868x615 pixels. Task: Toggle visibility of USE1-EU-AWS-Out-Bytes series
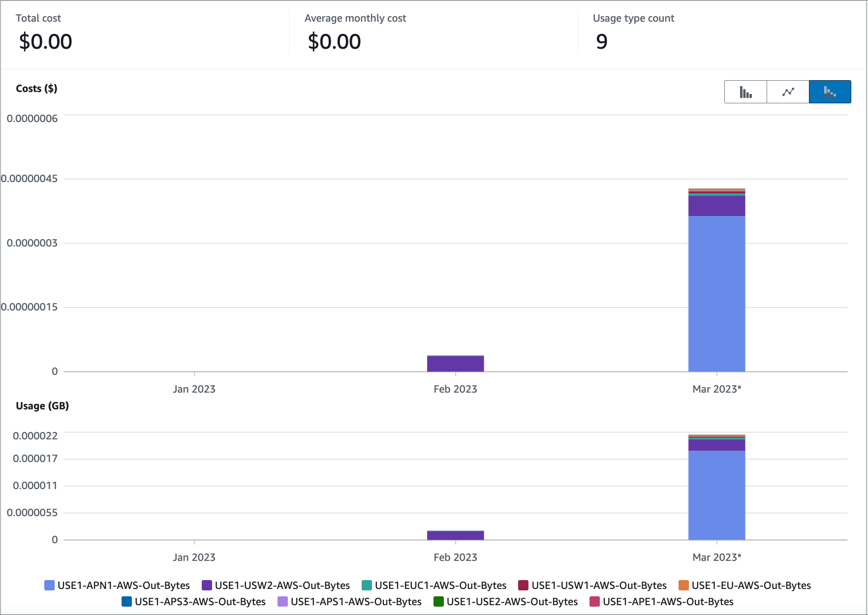tap(683, 585)
